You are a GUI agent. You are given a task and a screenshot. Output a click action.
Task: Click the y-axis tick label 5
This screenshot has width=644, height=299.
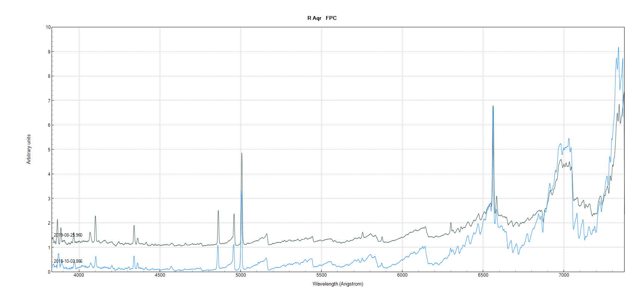point(49,149)
